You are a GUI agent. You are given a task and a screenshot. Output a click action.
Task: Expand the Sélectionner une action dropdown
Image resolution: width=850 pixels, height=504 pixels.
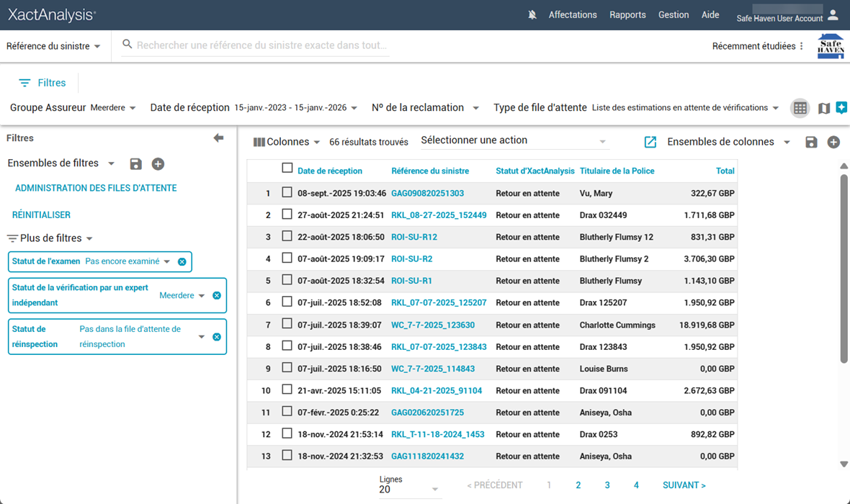pyautogui.click(x=514, y=141)
